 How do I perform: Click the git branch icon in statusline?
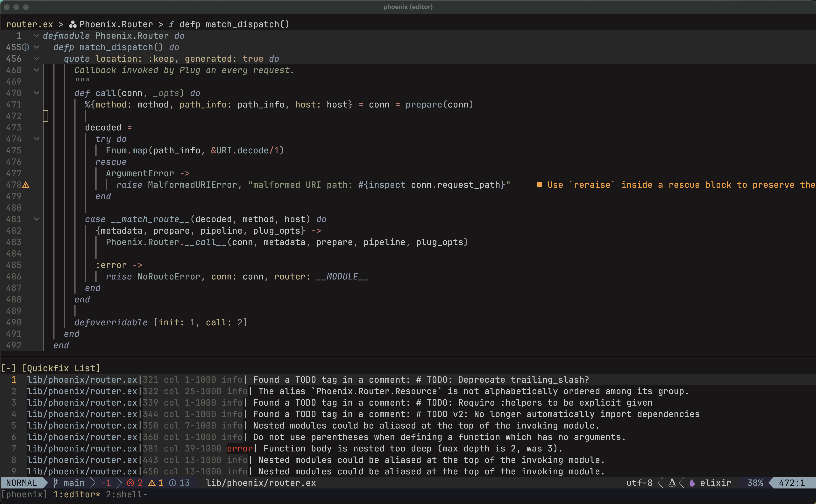click(56, 483)
